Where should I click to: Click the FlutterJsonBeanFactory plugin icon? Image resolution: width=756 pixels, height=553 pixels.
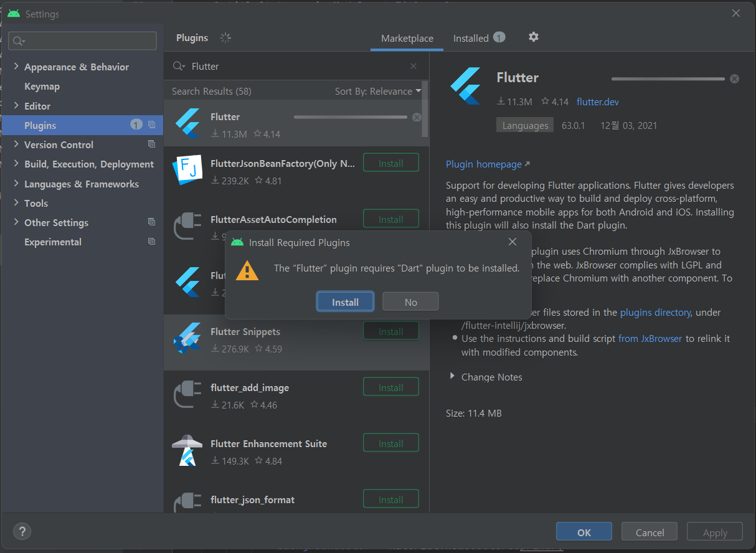(187, 170)
